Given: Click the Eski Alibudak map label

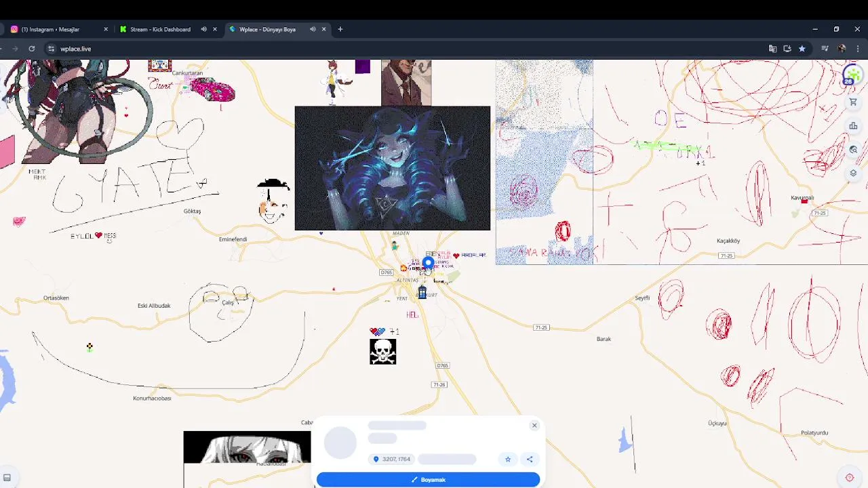Looking at the screenshot, I should point(154,306).
